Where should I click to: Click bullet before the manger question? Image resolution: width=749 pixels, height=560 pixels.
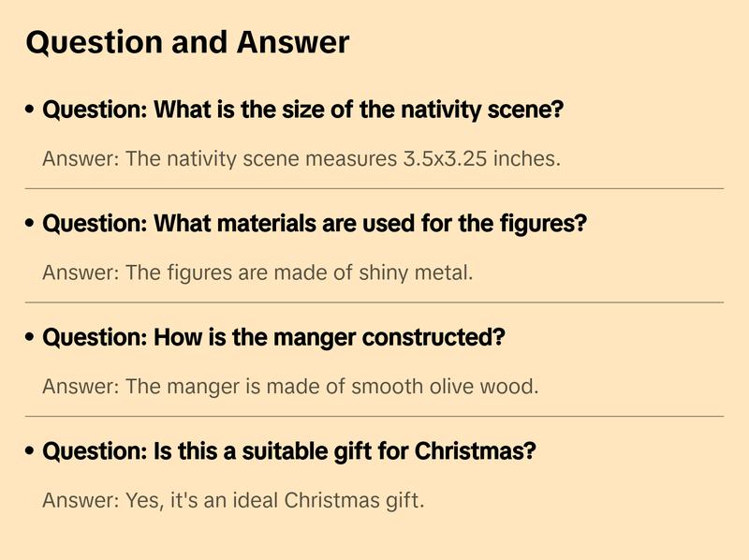click(30, 337)
